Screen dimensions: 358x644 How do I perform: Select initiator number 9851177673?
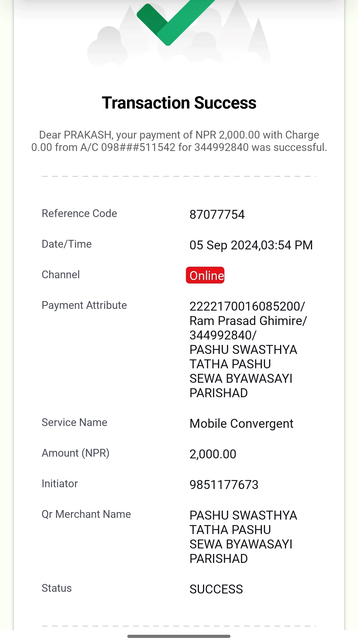(224, 485)
